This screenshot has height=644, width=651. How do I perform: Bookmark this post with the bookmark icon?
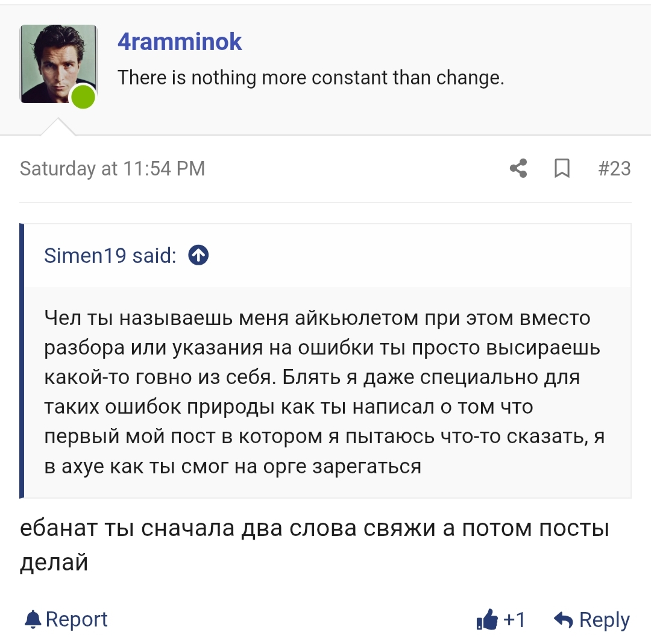[x=562, y=168]
